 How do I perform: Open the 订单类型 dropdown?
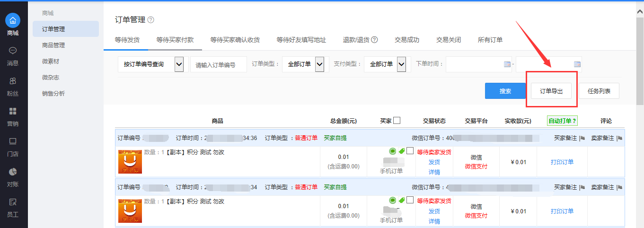pyautogui.click(x=319, y=64)
